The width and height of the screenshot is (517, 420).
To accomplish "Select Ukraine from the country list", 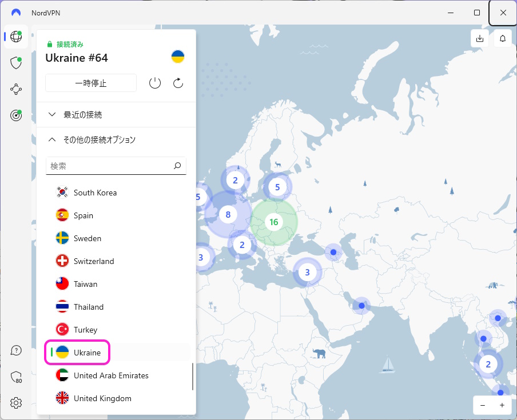I will click(118, 353).
